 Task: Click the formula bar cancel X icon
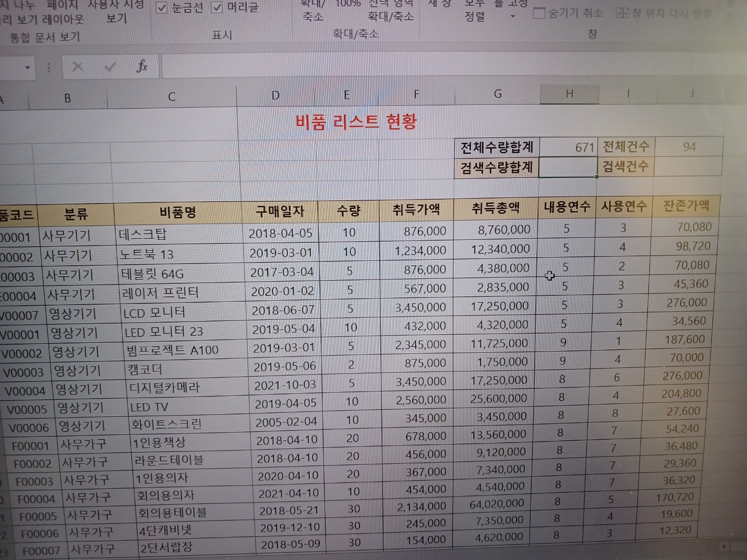(78, 67)
